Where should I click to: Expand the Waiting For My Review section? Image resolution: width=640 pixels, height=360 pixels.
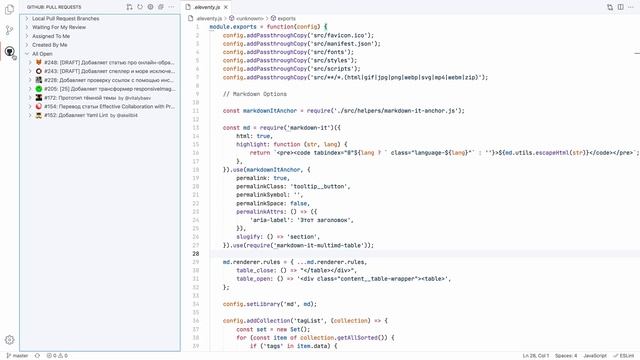[27, 27]
